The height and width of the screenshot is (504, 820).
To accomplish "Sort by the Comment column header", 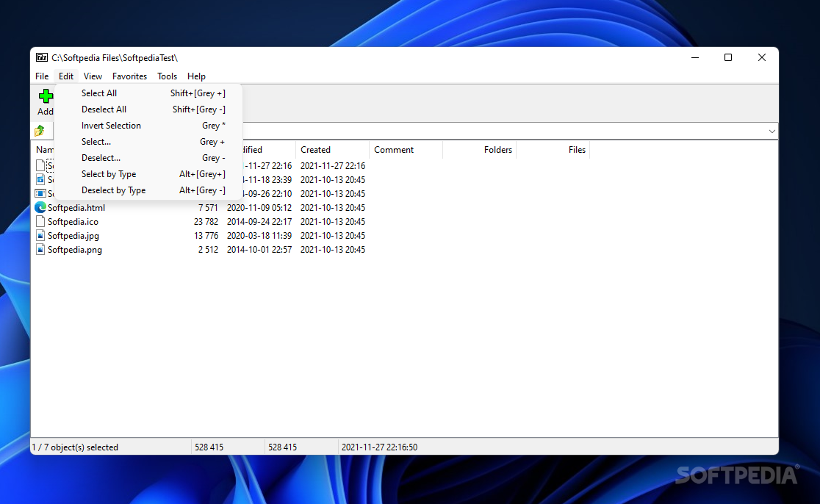I will pos(406,150).
